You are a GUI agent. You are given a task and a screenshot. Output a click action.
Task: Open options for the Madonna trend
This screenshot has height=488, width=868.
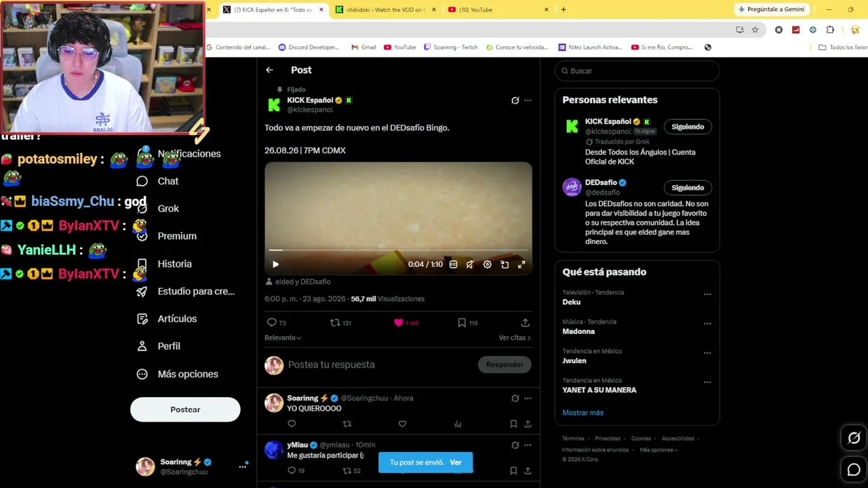click(707, 324)
